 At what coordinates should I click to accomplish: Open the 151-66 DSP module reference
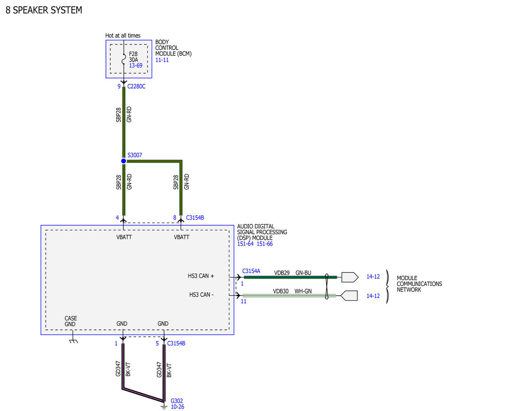(265, 244)
